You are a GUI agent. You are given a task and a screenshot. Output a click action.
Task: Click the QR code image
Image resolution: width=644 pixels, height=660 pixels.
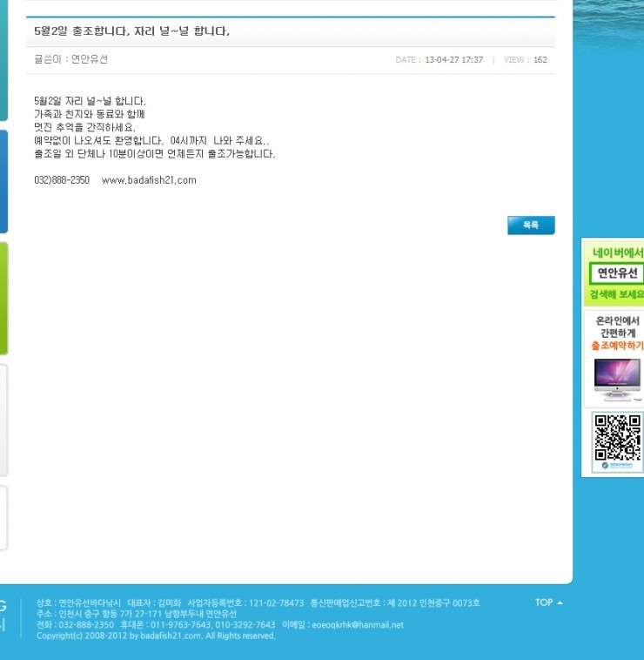(616, 437)
